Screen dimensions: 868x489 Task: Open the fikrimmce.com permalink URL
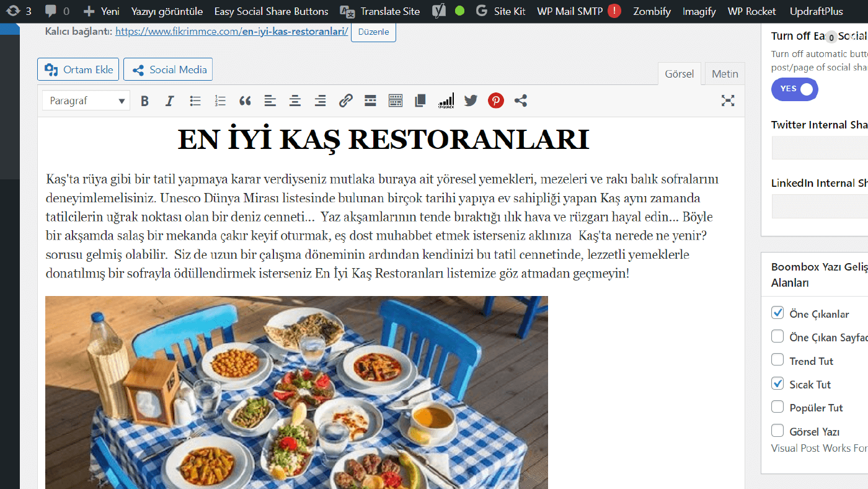point(232,31)
